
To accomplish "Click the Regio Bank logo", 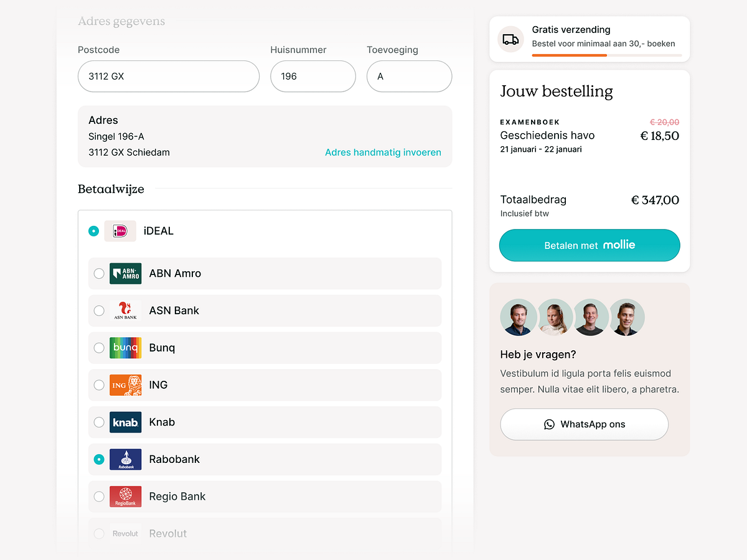I will coord(125,497).
